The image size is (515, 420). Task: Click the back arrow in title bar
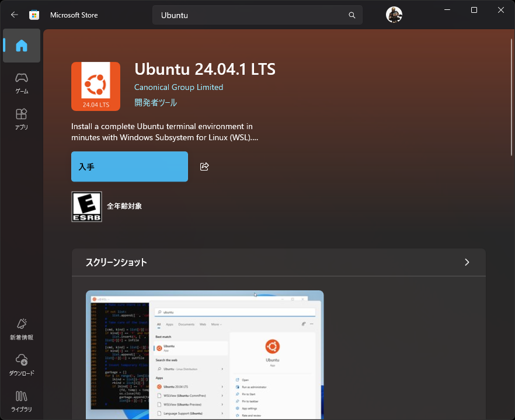tap(15, 15)
